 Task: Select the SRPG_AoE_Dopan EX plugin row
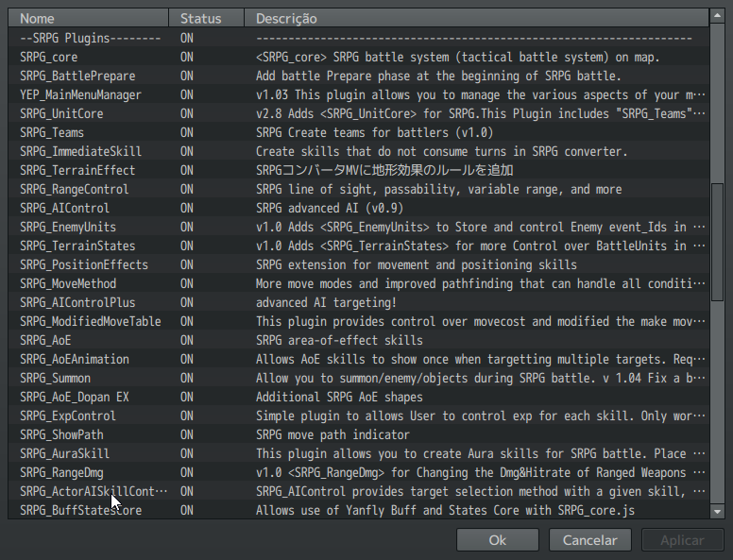(359, 397)
